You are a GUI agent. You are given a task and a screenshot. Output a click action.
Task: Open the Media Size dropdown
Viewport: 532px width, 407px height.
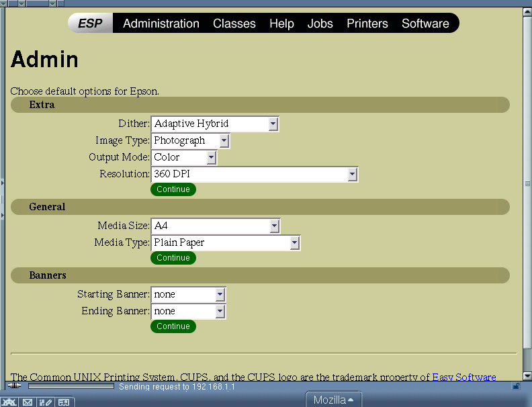[x=216, y=226]
